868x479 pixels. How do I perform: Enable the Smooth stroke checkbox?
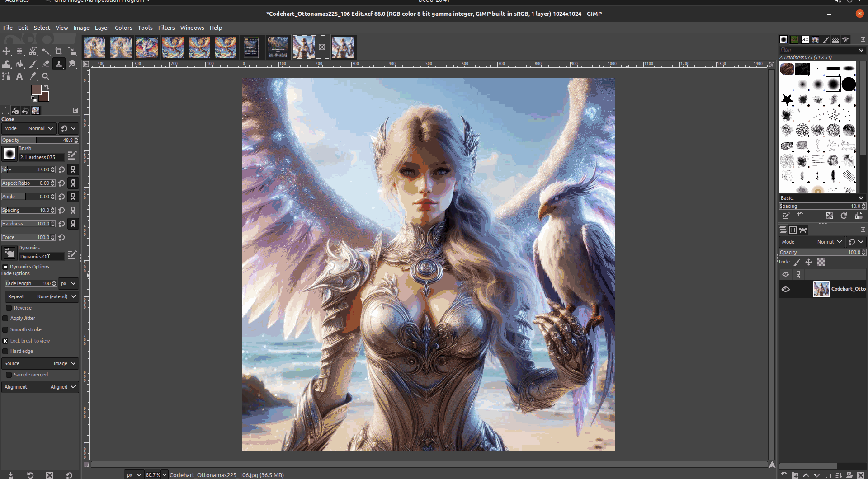coord(5,330)
